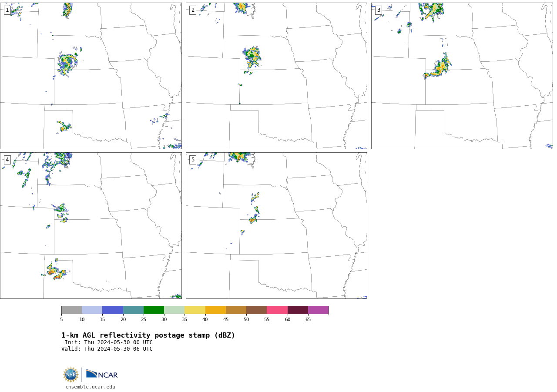The image size is (557, 392).
Task: Click the teal 20-25 dBZ swatch
Action: coord(133,310)
